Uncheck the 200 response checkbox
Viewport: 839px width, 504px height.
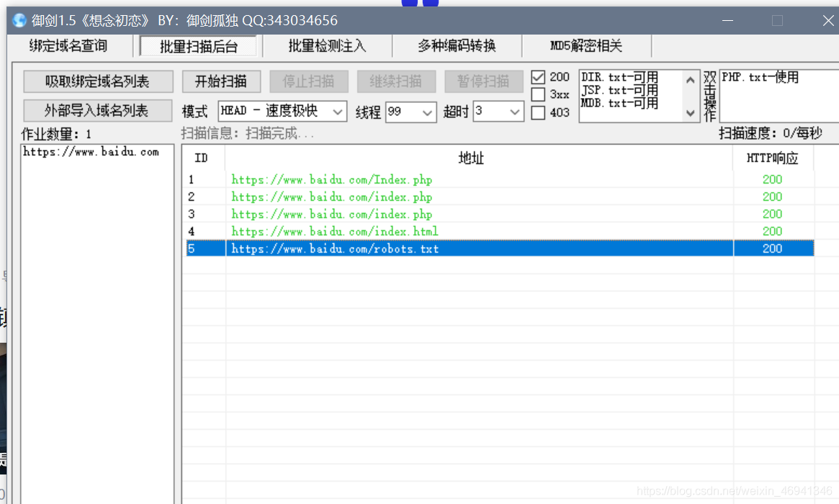coord(538,77)
